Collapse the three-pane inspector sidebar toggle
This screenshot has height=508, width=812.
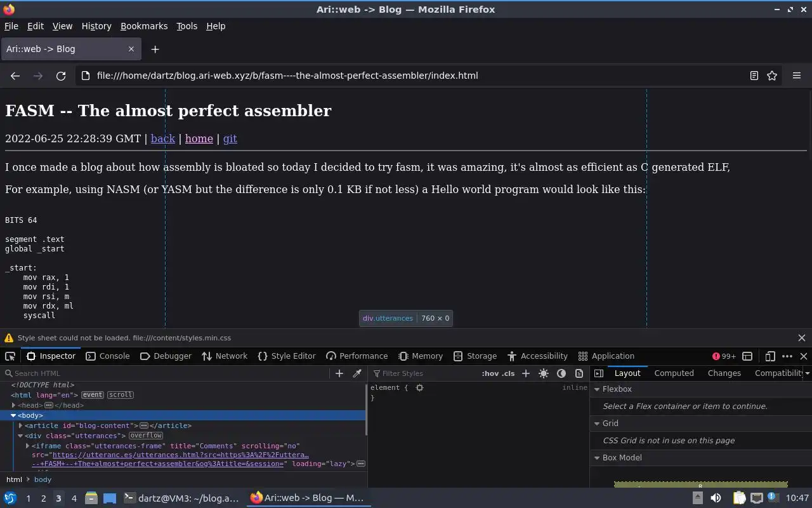[x=599, y=373]
